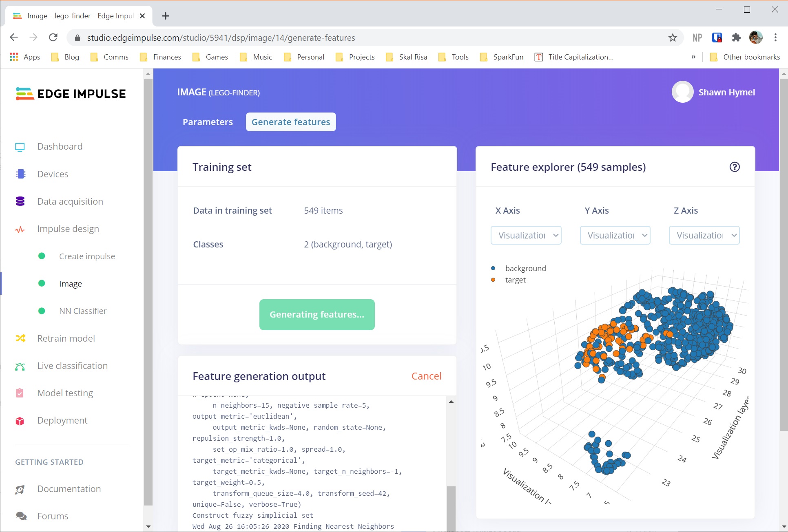Click the NN Classifier navigation item
The height and width of the screenshot is (532, 788).
[x=82, y=311]
